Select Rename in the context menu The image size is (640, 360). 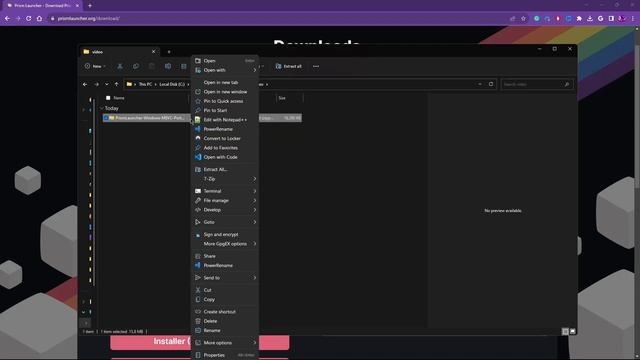coord(225,330)
